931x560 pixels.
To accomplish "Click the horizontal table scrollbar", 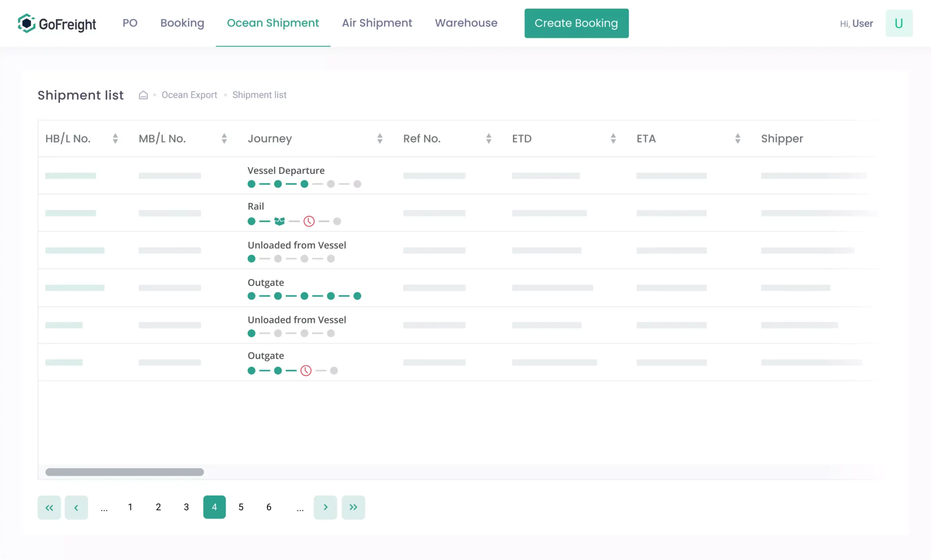I will pyautogui.click(x=125, y=472).
